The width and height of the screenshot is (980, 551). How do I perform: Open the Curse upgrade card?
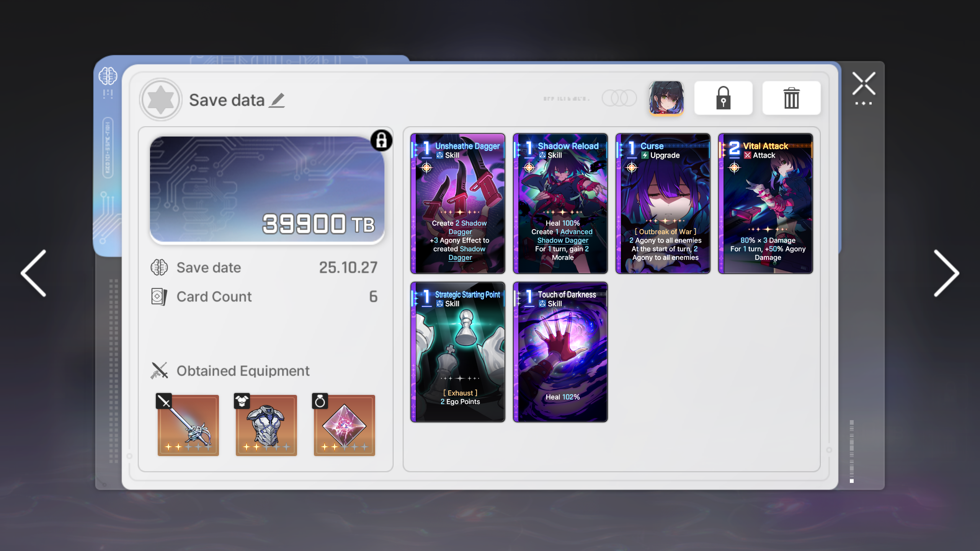tap(663, 204)
